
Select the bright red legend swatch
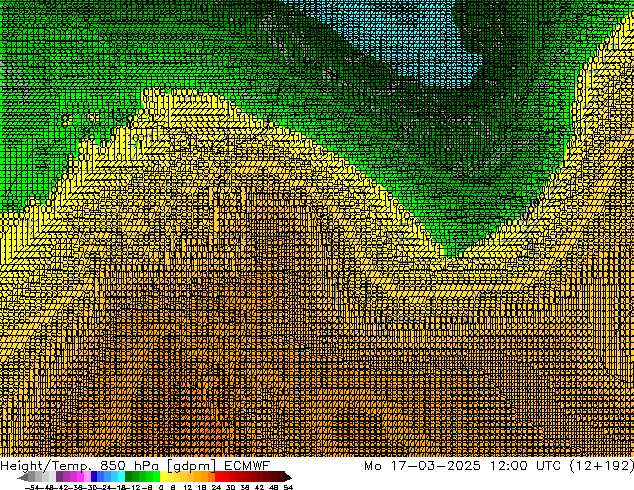218,476
